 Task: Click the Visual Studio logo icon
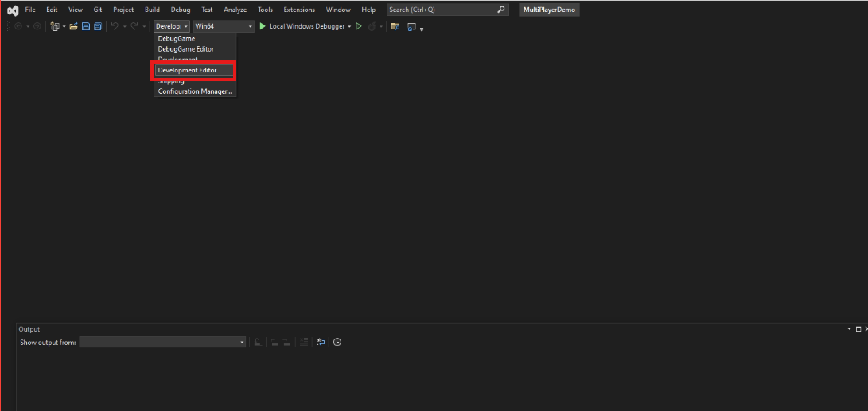click(13, 10)
